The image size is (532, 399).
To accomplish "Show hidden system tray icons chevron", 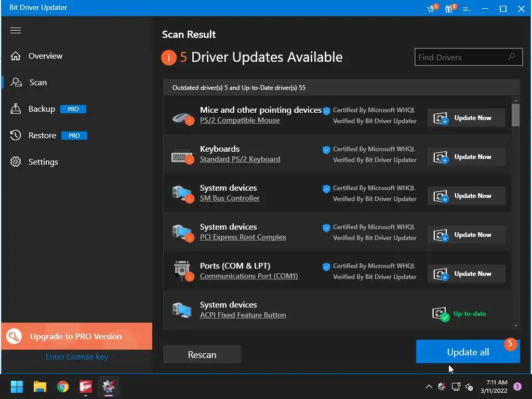I will (x=429, y=387).
